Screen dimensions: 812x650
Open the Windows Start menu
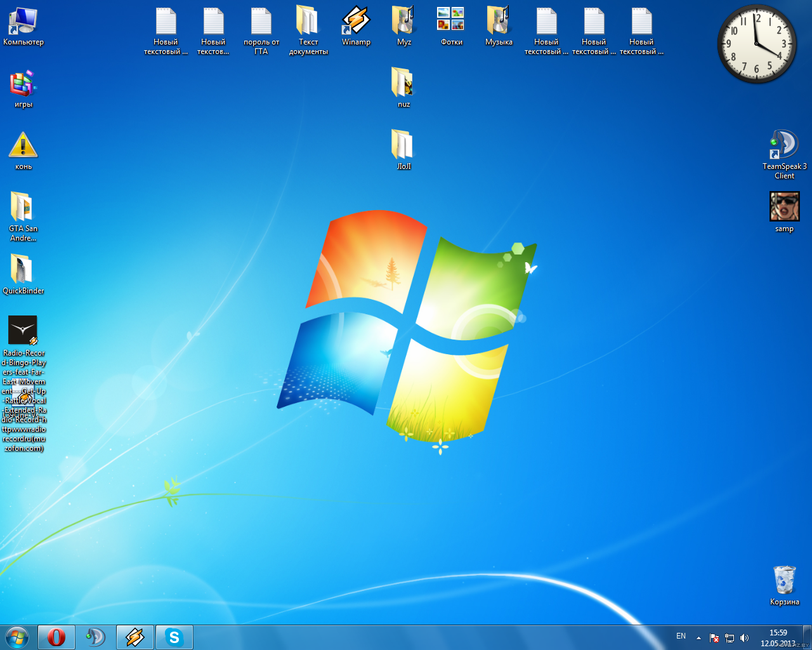tap(17, 637)
